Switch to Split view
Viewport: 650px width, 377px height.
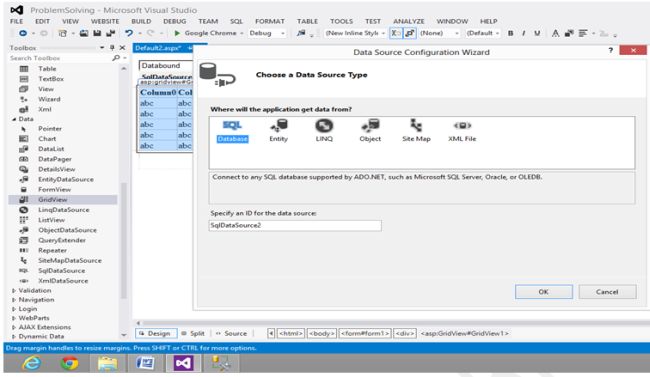click(194, 333)
